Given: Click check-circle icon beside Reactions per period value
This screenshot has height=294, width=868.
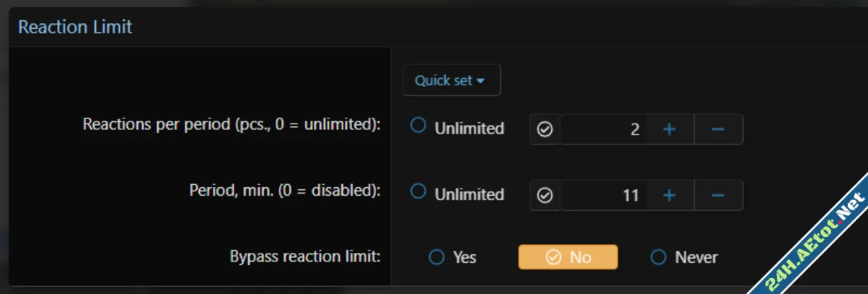Looking at the screenshot, I should [x=545, y=129].
